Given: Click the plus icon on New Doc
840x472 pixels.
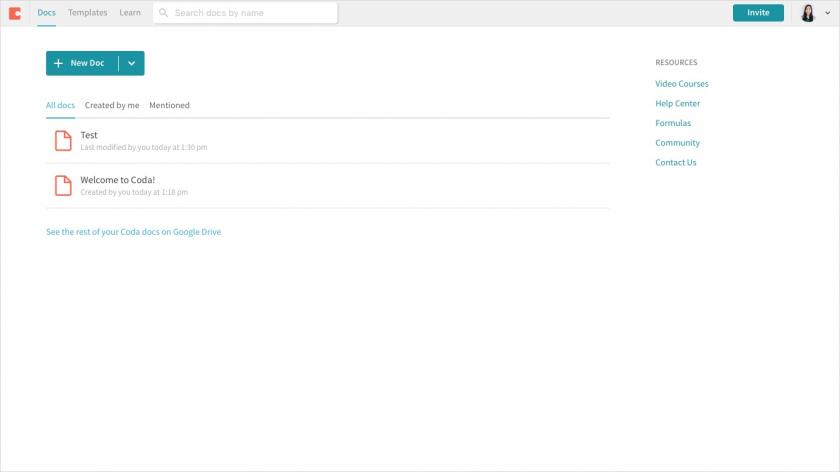Looking at the screenshot, I should [58, 63].
